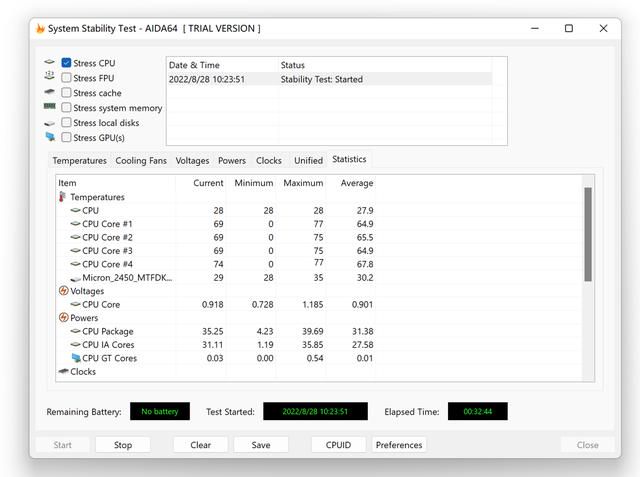Click the Maximum column header
Viewport: 640px width, 477px height.
coord(300,183)
